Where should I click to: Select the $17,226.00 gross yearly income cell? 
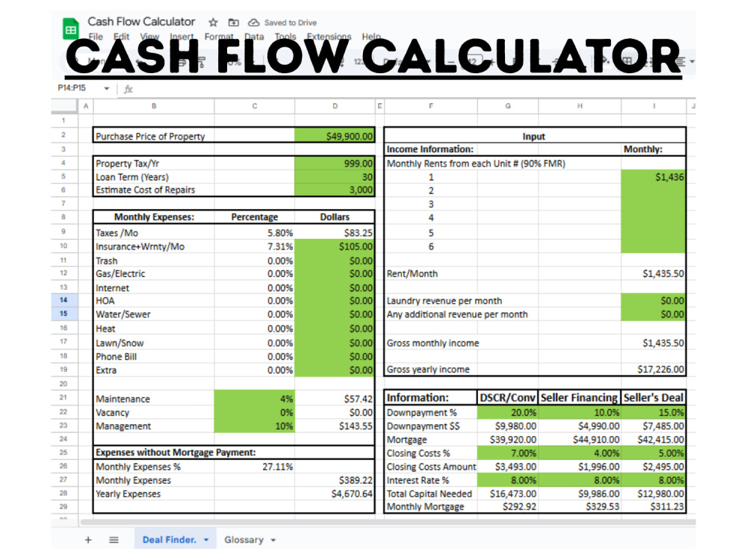point(653,369)
